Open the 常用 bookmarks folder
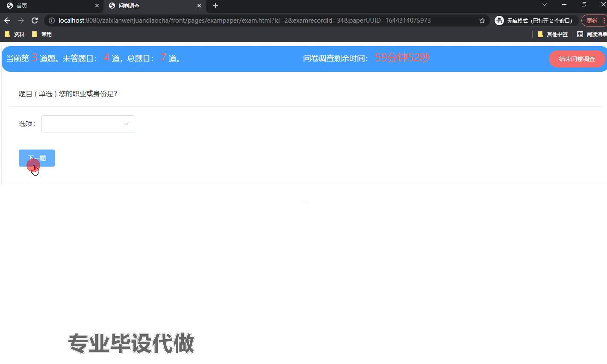607x364 pixels. click(x=42, y=34)
